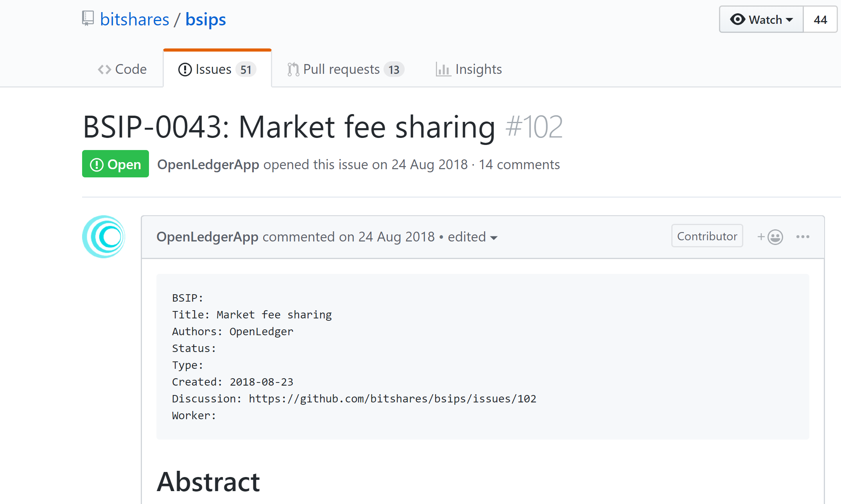Screen dimensions: 841x504
Task: Open the Watch dropdown button
Action: [x=761, y=20]
